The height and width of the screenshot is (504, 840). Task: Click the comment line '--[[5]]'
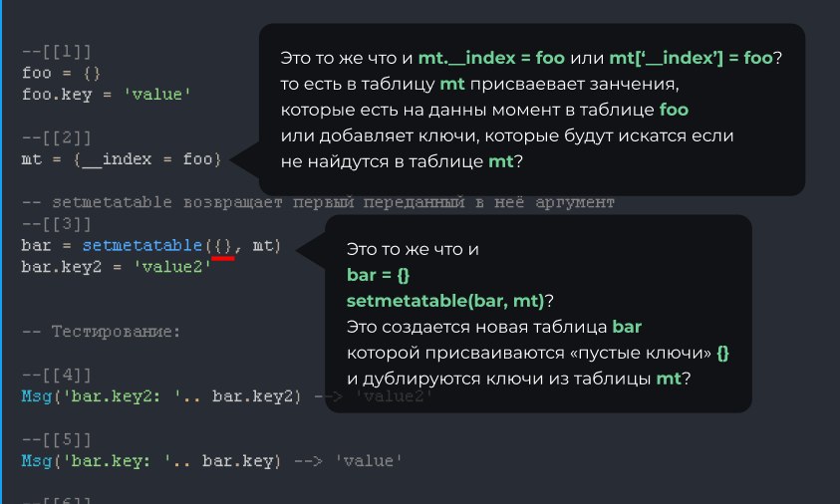pyautogui.click(x=57, y=439)
